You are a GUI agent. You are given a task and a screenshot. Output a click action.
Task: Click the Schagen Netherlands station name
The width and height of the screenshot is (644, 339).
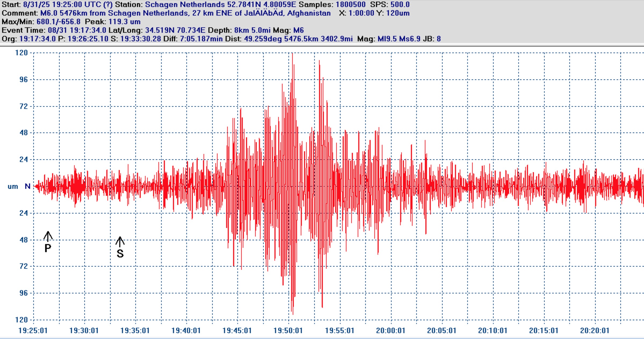click(x=185, y=5)
